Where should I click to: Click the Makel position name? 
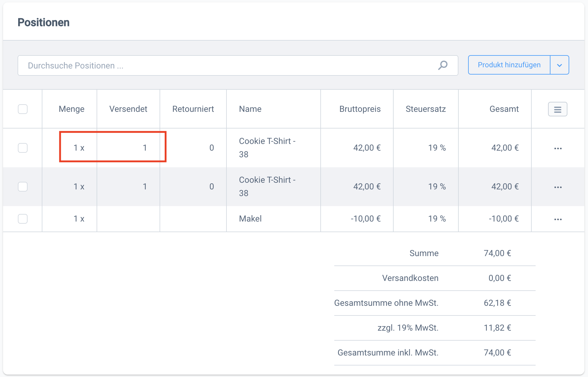point(250,219)
